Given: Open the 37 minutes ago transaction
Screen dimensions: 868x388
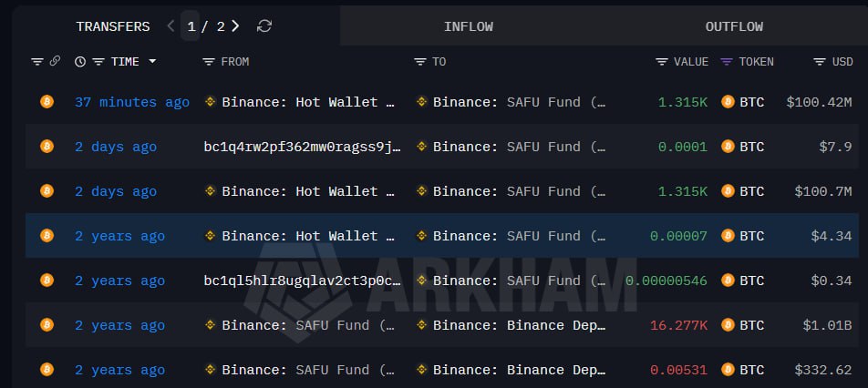Looking at the screenshot, I should click(x=132, y=102).
